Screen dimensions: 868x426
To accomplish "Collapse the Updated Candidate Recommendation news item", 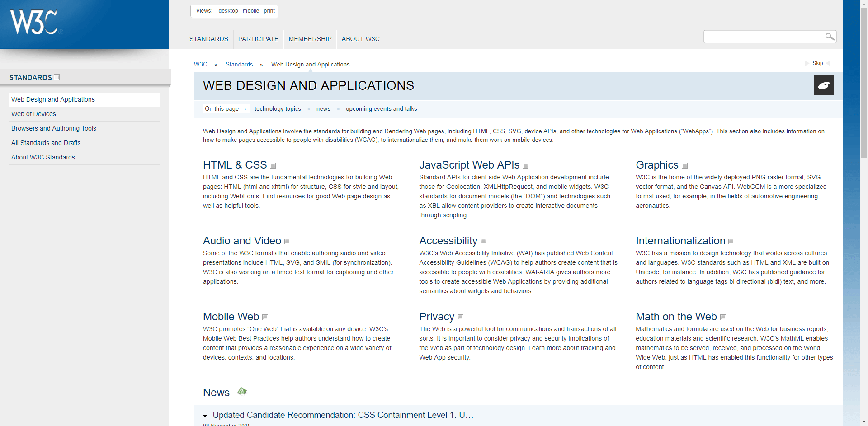I will [206, 415].
